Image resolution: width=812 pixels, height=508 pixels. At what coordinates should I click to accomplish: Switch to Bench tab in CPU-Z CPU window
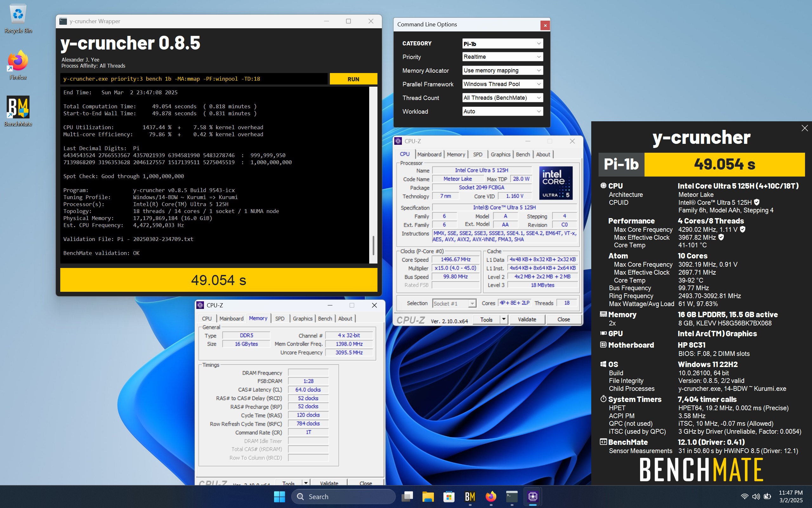point(523,154)
